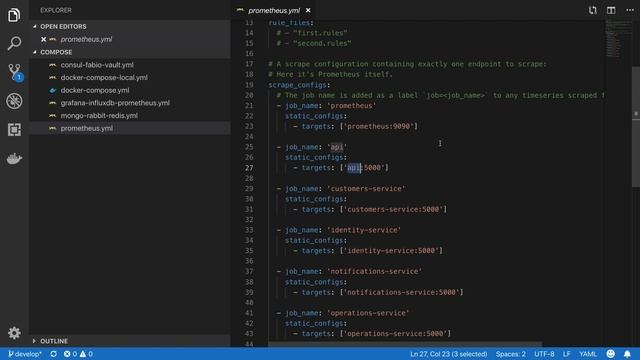
Task: Open the Source Control view
Action: [15, 72]
